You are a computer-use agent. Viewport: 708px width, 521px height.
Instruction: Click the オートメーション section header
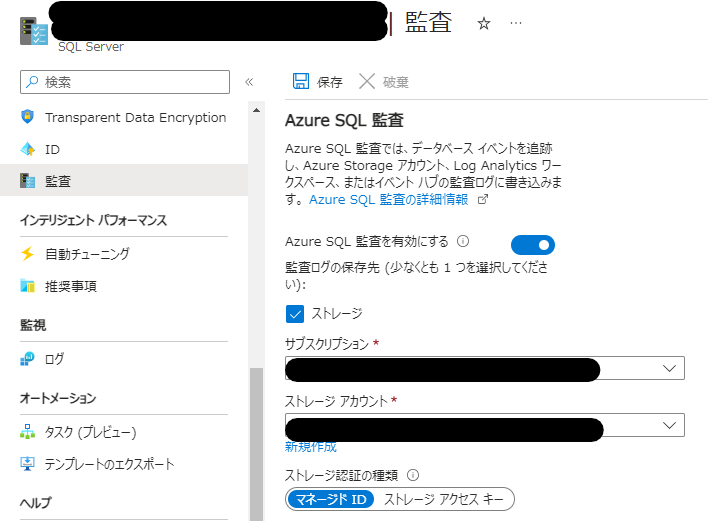pyautogui.click(x=58, y=398)
